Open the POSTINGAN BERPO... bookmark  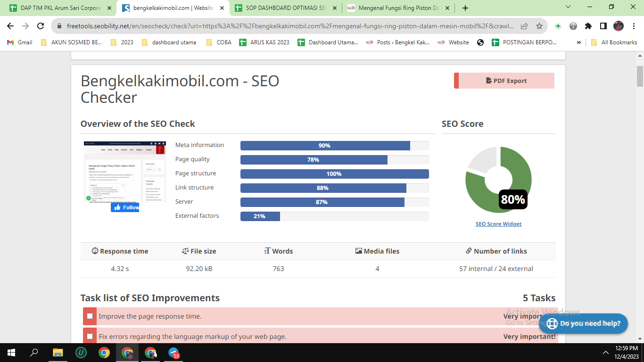(x=524, y=42)
